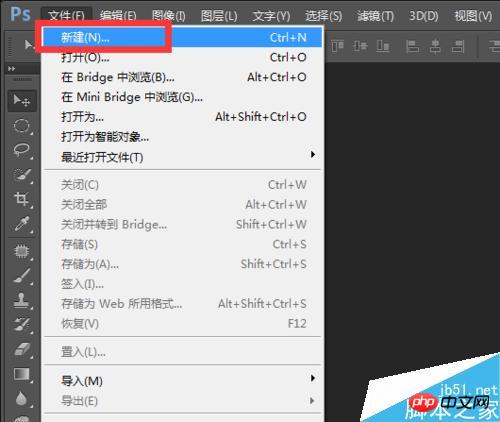Screen dimensions: 500x422
Task: Open the 最近打开文件(T) submenu
Action: point(182,157)
